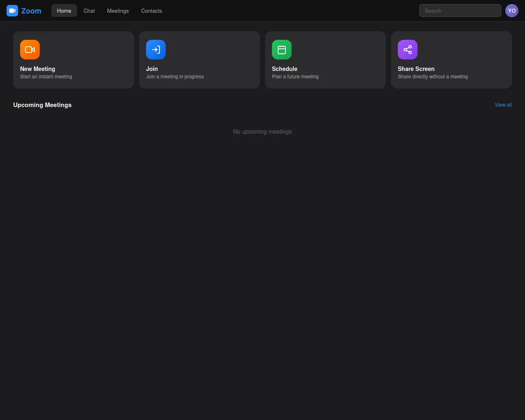
Task: Click the "Share directly without a meeting" text
Action: click(x=433, y=77)
